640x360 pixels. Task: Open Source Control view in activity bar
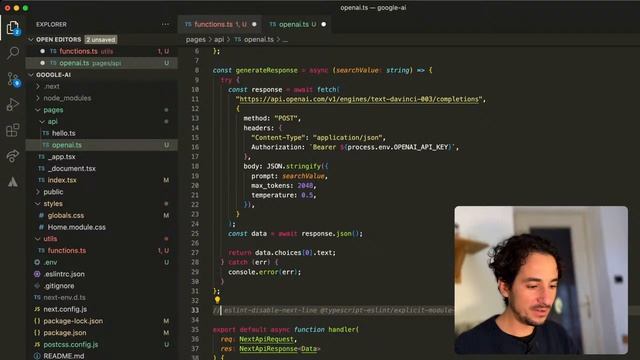coord(13,79)
